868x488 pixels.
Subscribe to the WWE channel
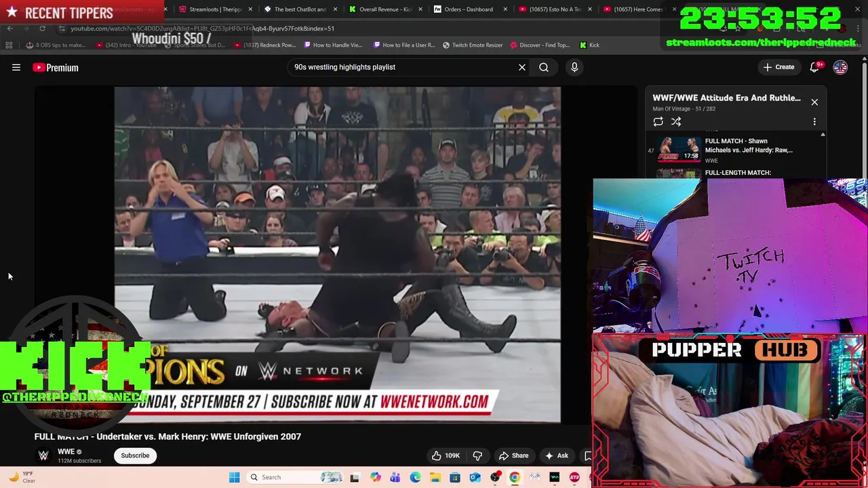[x=135, y=455]
